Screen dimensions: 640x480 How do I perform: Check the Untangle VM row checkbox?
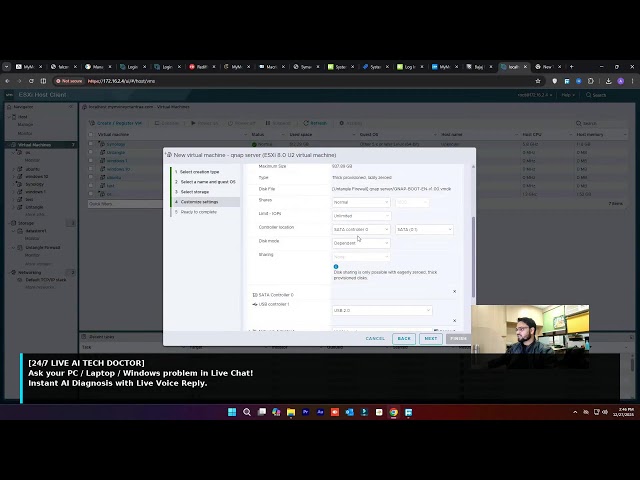tap(91, 152)
